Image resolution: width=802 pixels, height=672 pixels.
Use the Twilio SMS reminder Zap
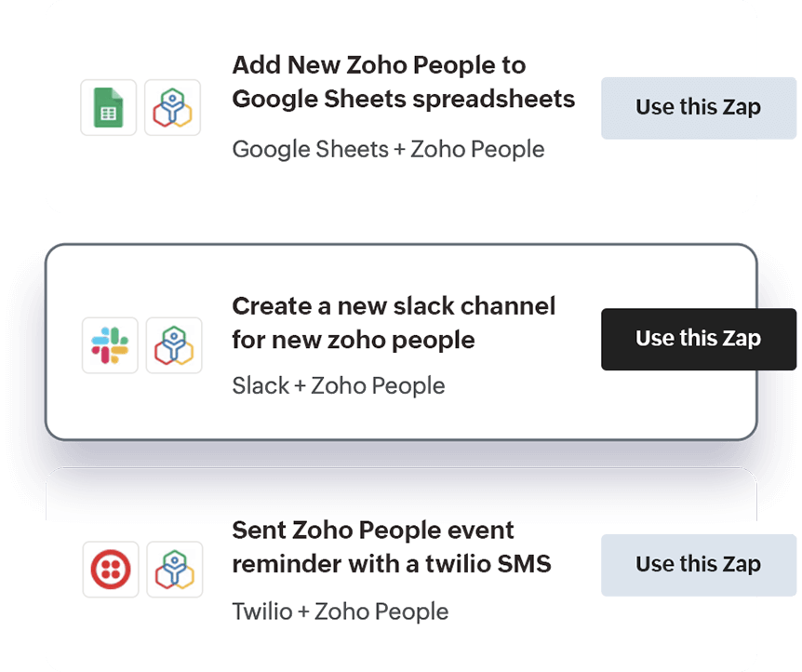699,565
